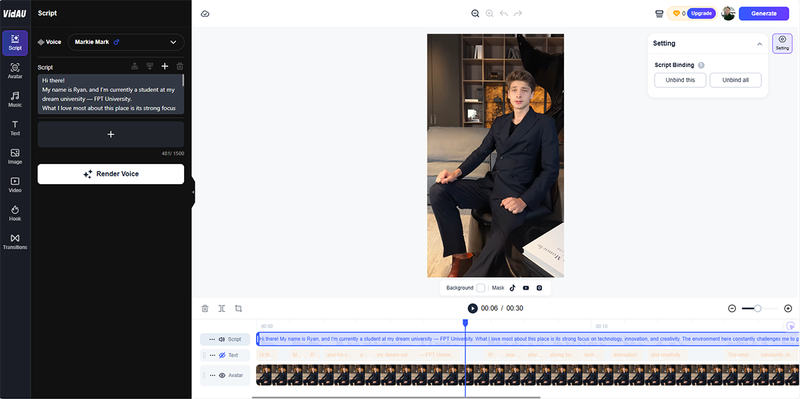Play the video preview

point(472,308)
